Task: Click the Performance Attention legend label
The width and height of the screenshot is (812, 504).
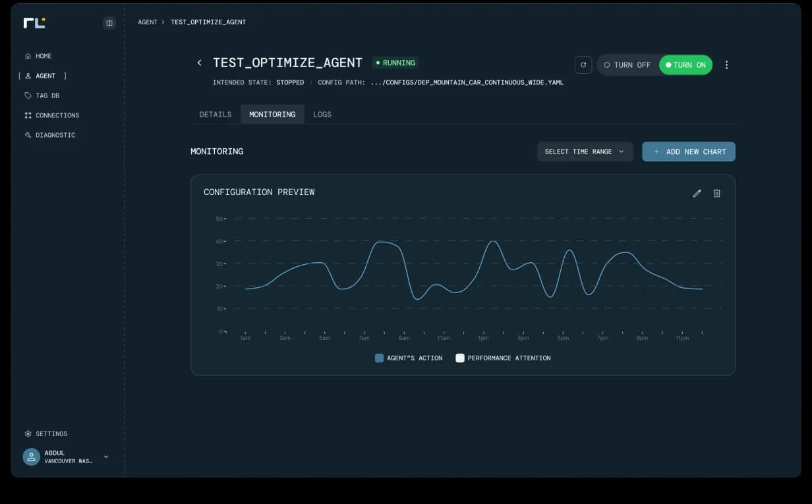Action: pos(509,358)
